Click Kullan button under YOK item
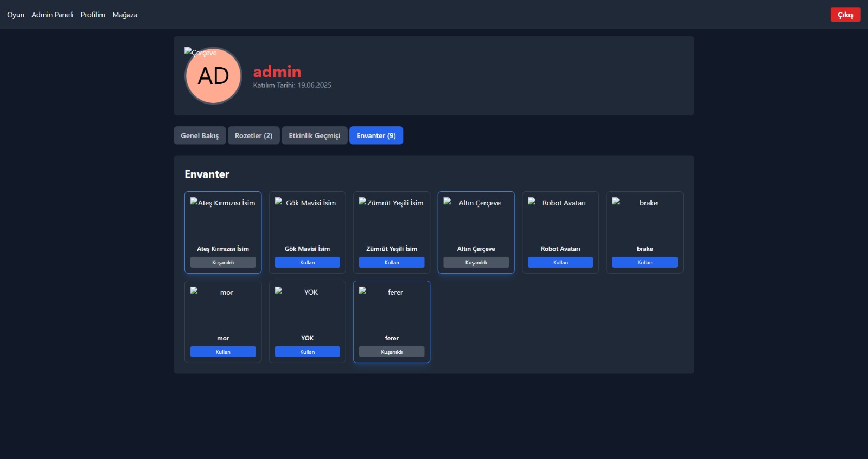This screenshot has height=459, width=868. (307, 352)
